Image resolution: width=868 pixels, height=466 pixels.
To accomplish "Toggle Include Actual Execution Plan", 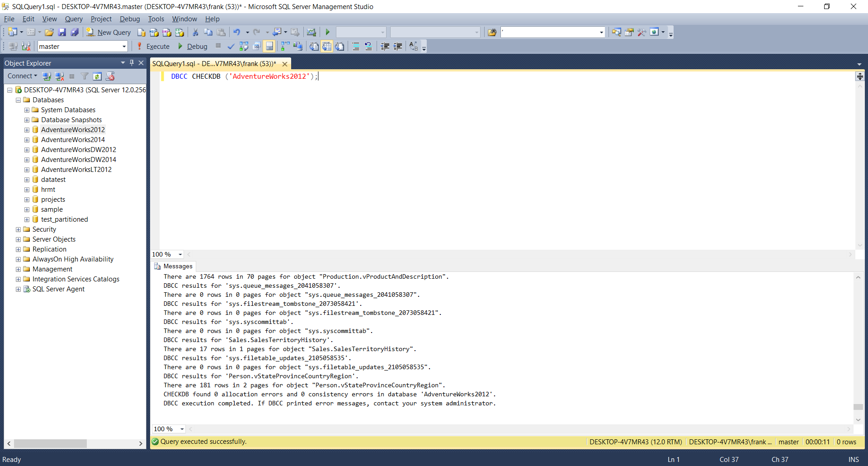I will click(x=285, y=46).
